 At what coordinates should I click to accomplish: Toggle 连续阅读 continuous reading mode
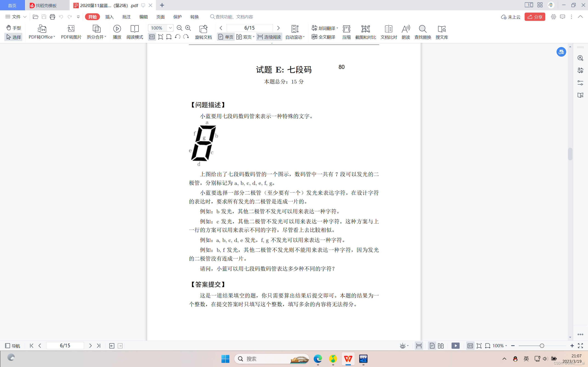[269, 37]
